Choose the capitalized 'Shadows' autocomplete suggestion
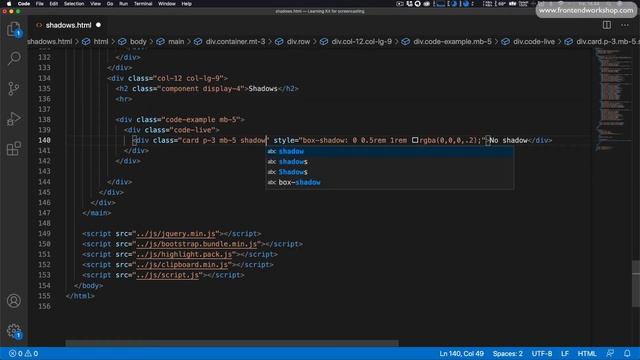Image resolution: width=640 pixels, height=360 pixels. click(389, 172)
